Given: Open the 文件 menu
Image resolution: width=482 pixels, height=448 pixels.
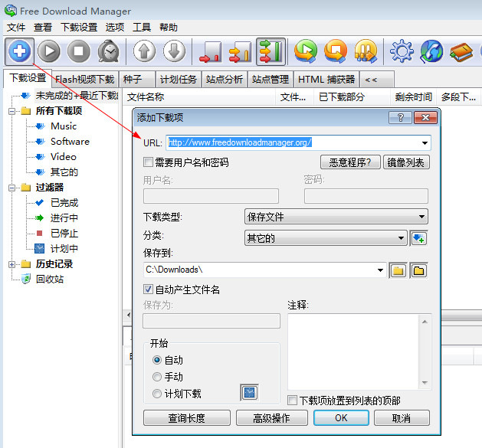Looking at the screenshot, I should tap(16, 28).
